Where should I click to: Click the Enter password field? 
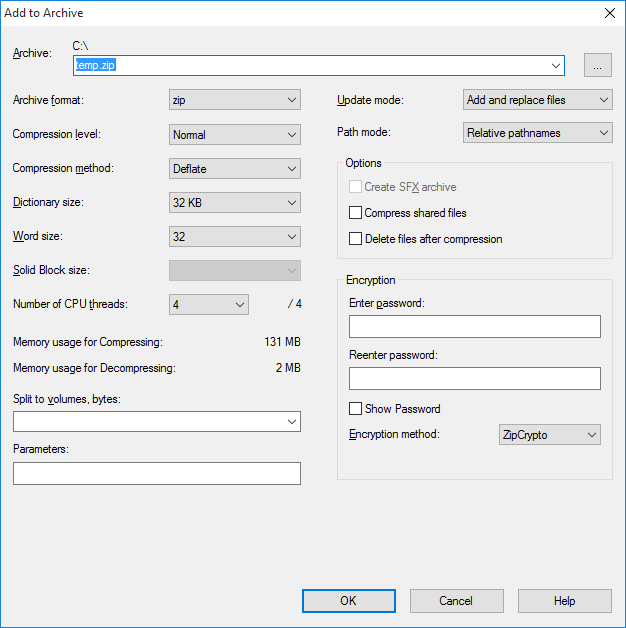pos(474,327)
